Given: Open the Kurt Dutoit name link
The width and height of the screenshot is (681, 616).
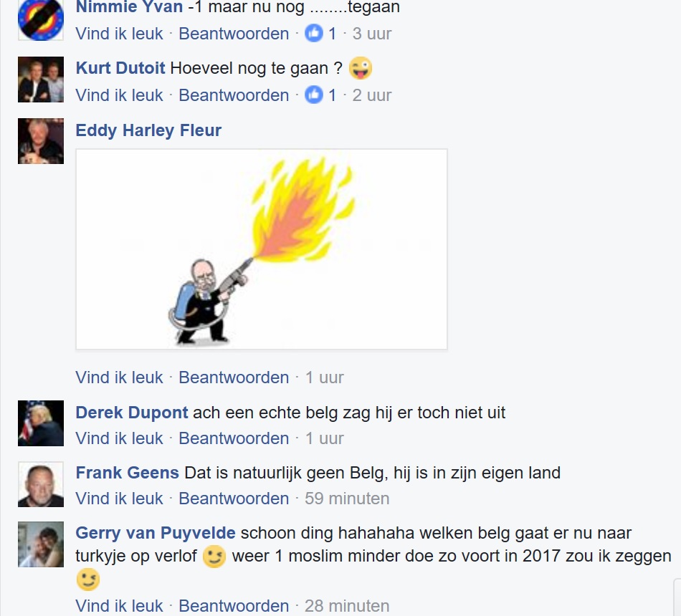Looking at the screenshot, I should click(x=120, y=68).
